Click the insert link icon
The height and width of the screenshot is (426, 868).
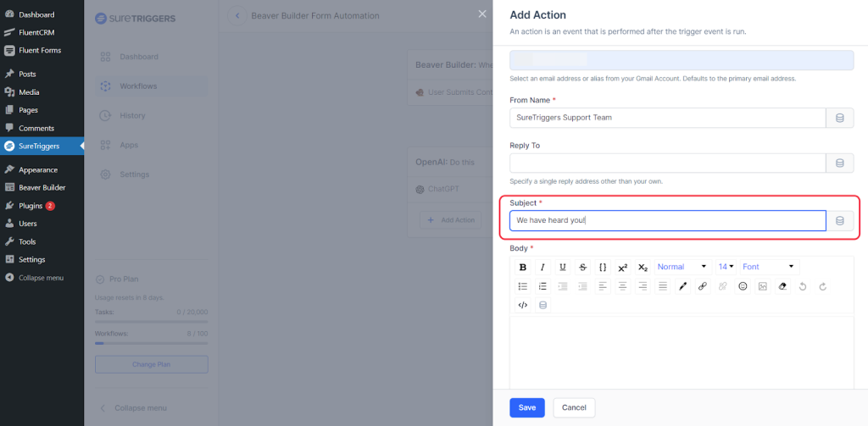coord(703,286)
